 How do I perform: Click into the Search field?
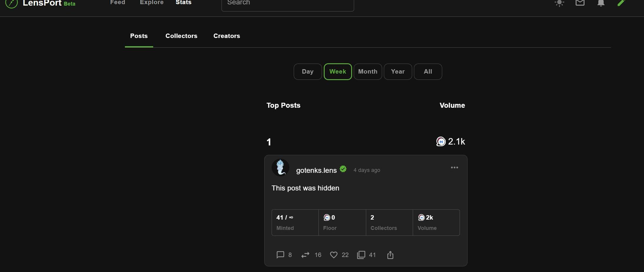(288, 4)
